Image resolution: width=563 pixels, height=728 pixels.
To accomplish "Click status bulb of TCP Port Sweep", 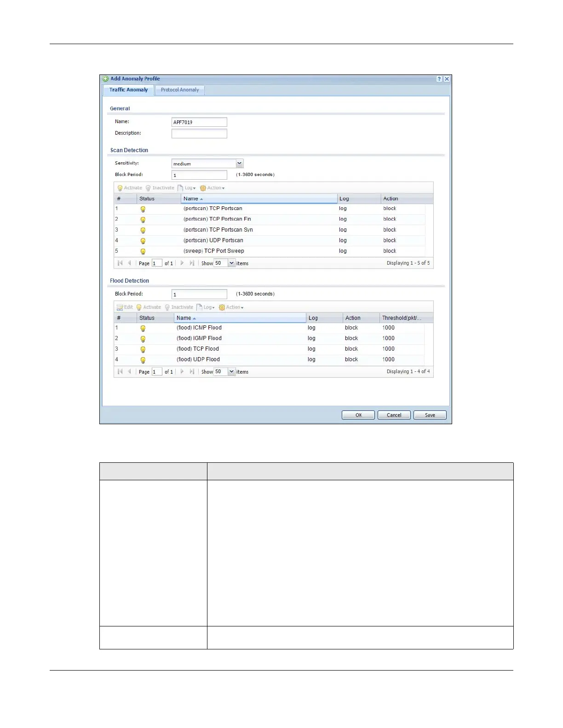I will click(143, 251).
